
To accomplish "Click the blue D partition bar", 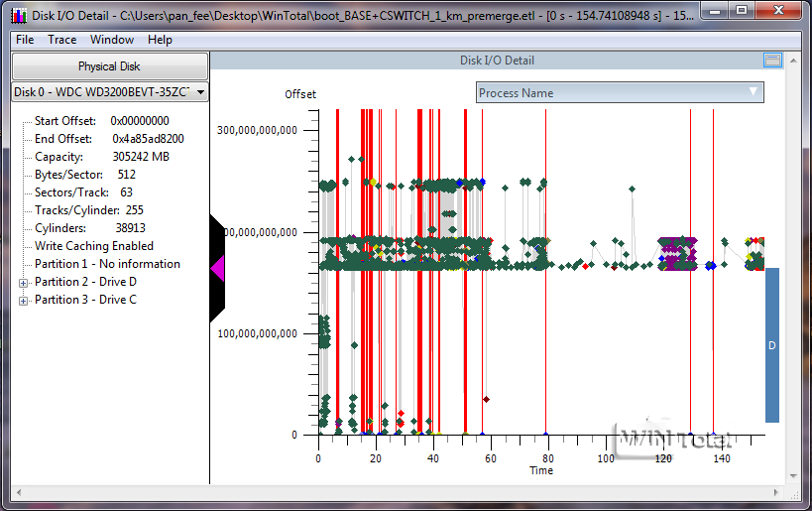I will pos(771,344).
